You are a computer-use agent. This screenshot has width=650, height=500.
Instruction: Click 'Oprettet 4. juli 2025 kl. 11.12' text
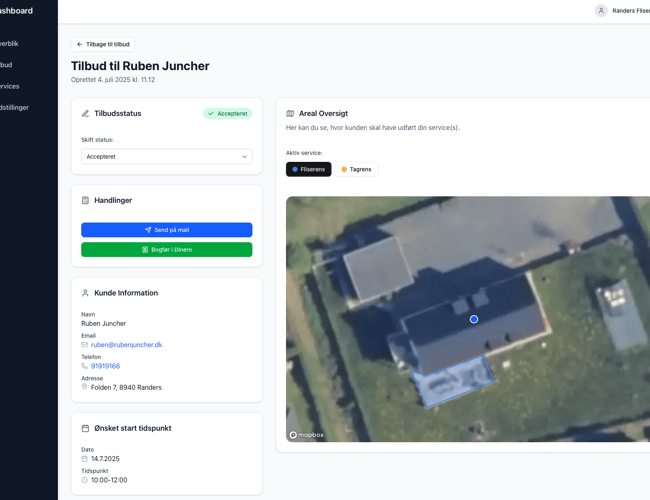113,80
